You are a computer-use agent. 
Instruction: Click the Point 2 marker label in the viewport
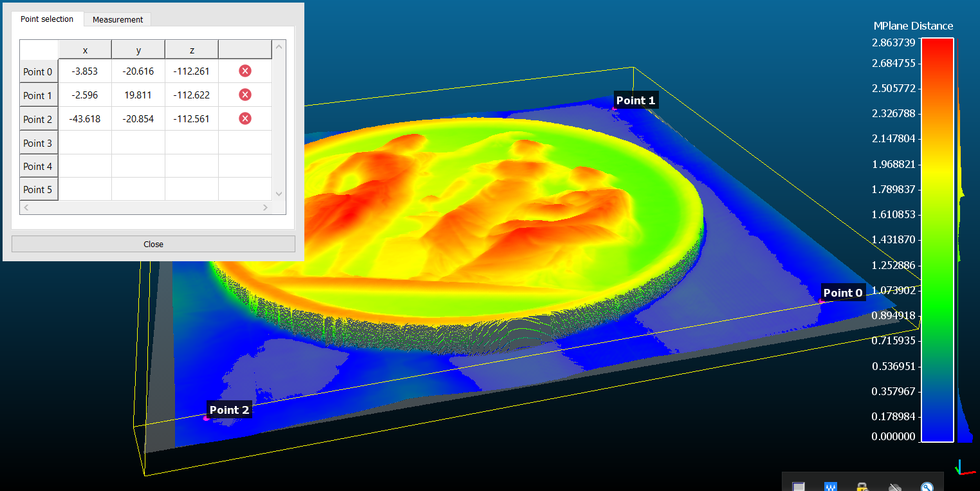(229, 410)
